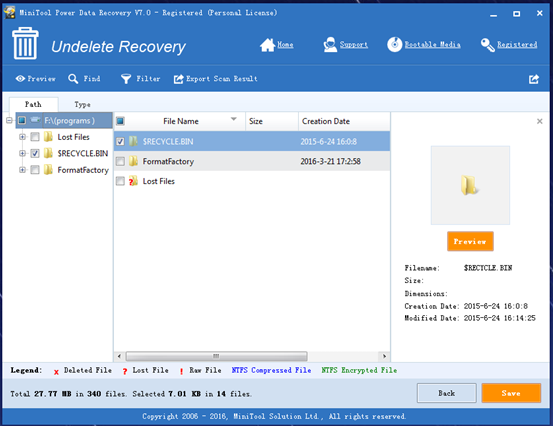Check the FormatFactory checkbox in tree

(x=35, y=170)
